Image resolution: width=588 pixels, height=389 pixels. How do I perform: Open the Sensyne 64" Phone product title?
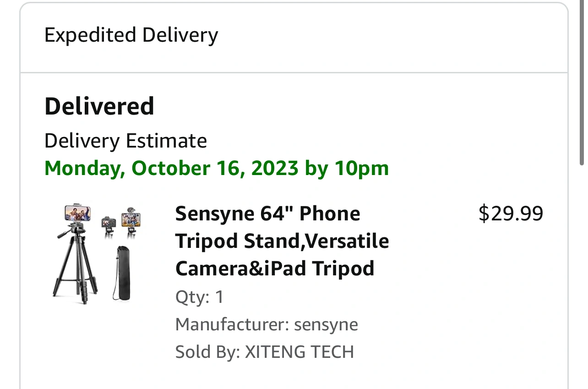click(267, 214)
